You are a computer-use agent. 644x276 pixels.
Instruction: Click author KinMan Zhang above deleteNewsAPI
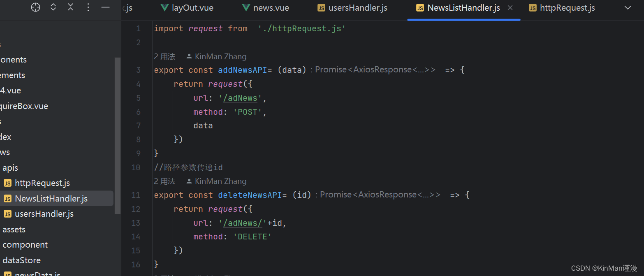[x=217, y=181]
